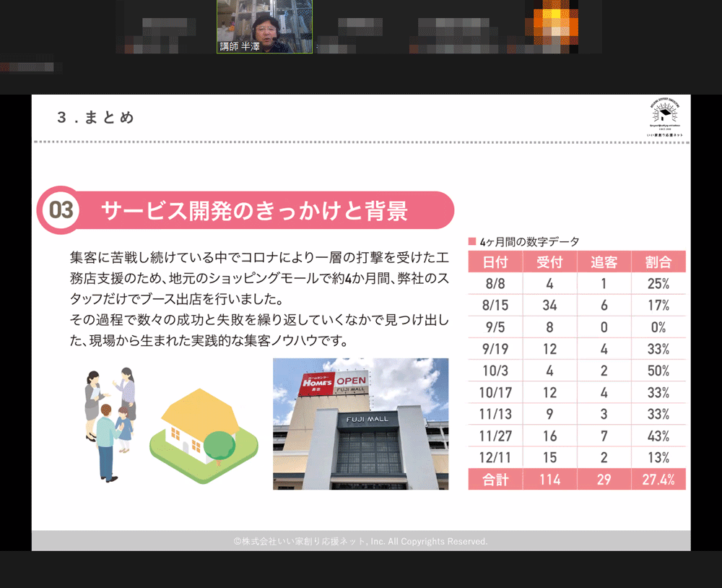The image size is (722, 588).
Task: Select the 追客 column header
Action: [604, 261]
